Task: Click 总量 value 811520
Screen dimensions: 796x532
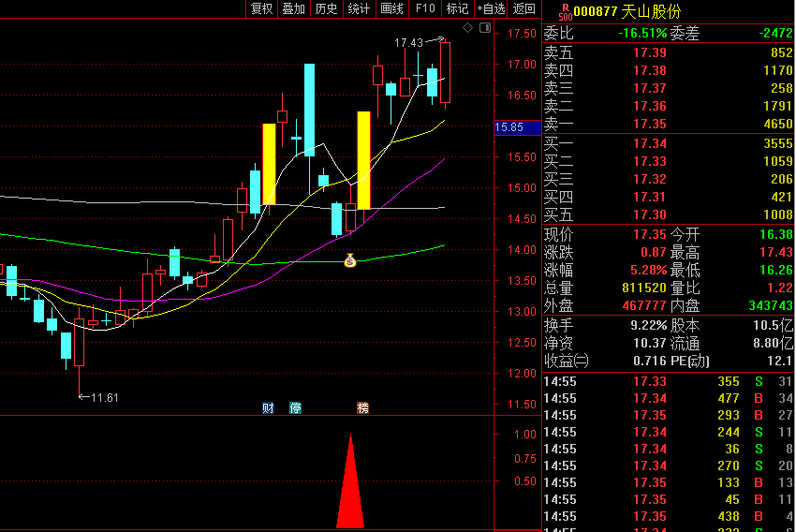Action: coord(643,288)
